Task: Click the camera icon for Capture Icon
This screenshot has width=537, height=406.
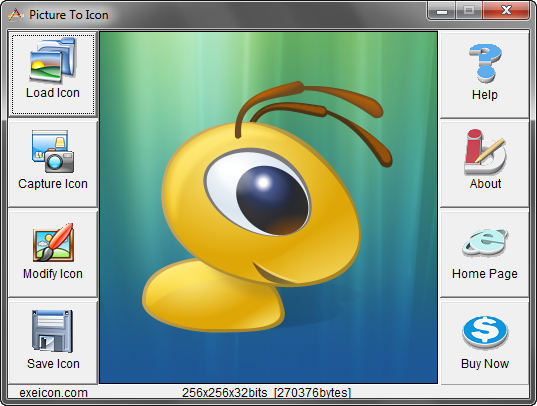Action: [53, 151]
